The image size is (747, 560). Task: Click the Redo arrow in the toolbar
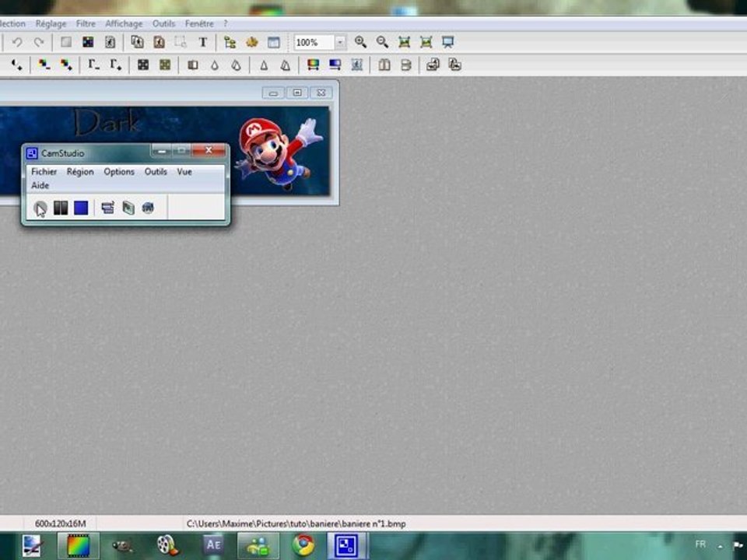(39, 42)
